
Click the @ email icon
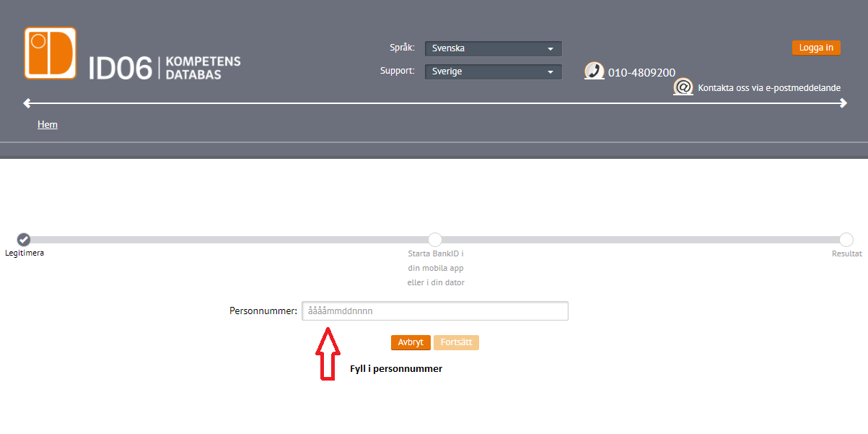pyautogui.click(x=683, y=87)
